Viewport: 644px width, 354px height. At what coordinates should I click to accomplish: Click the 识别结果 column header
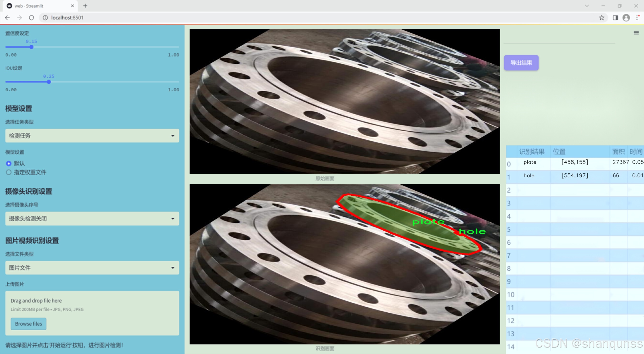531,151
